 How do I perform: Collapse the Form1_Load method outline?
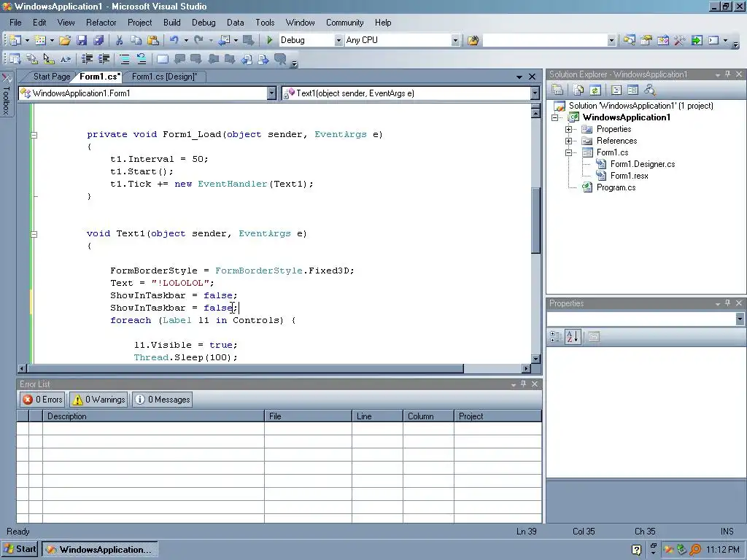click(34, 135)
